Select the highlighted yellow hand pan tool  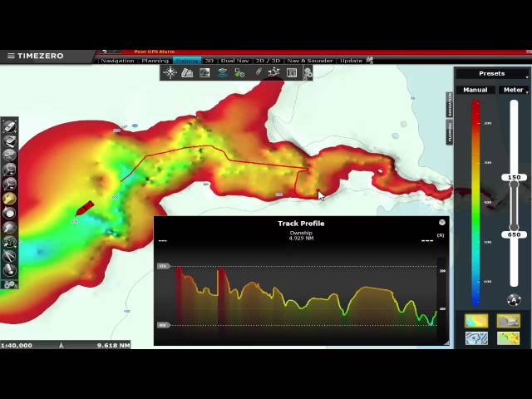click(10, 198)
